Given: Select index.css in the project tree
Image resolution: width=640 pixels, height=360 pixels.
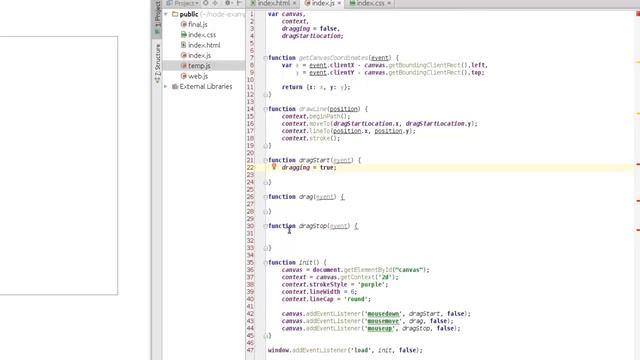Looking at the screenshot, I should 202,35.
